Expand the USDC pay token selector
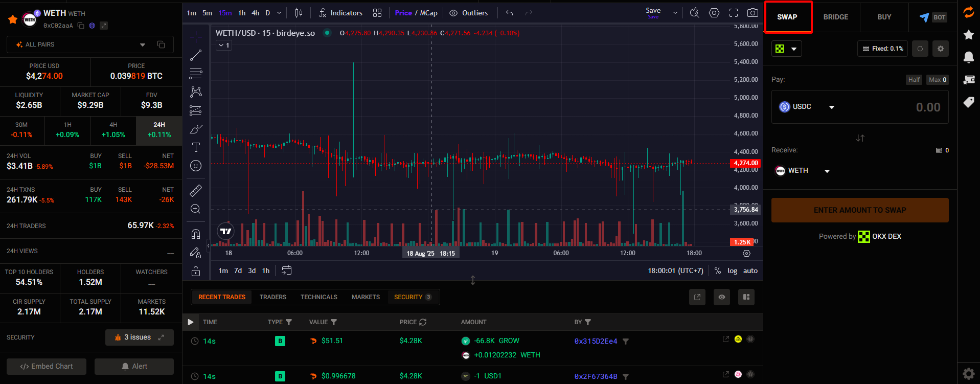The width and height of the screenshot is (980, 384). point(807,107)
